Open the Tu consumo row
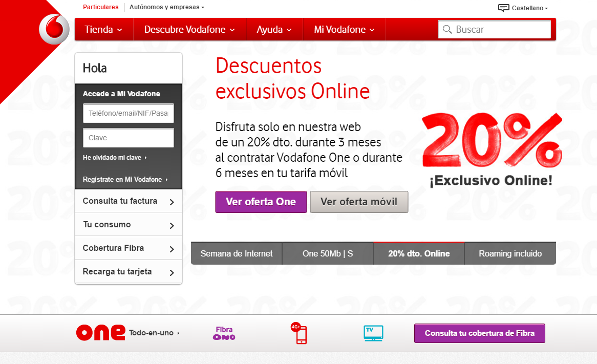Viewport: 597px width, 364px height. (x=129, y=225)
